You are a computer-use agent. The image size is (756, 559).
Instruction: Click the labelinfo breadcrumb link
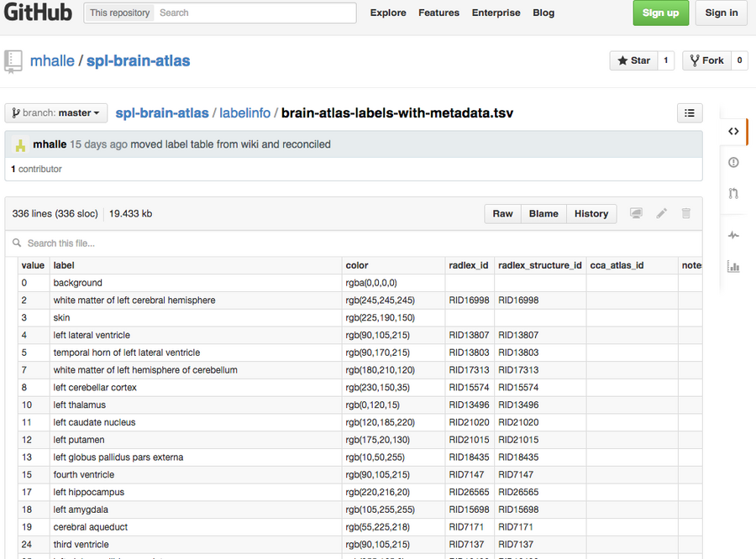(245, 112)
